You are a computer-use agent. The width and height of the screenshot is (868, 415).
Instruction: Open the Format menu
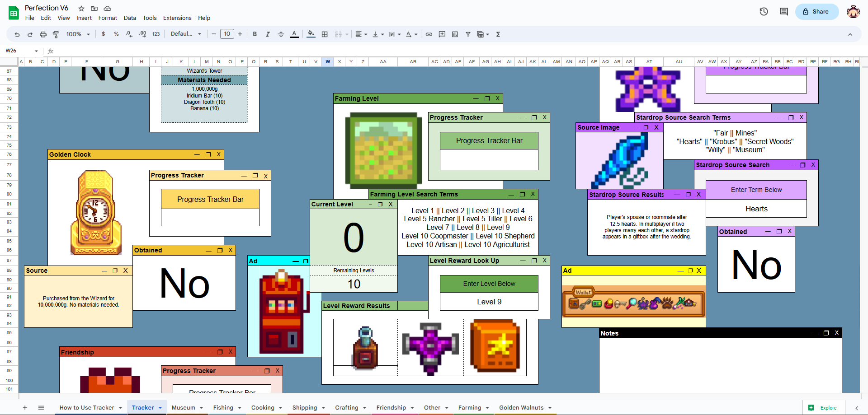[108, 18]
